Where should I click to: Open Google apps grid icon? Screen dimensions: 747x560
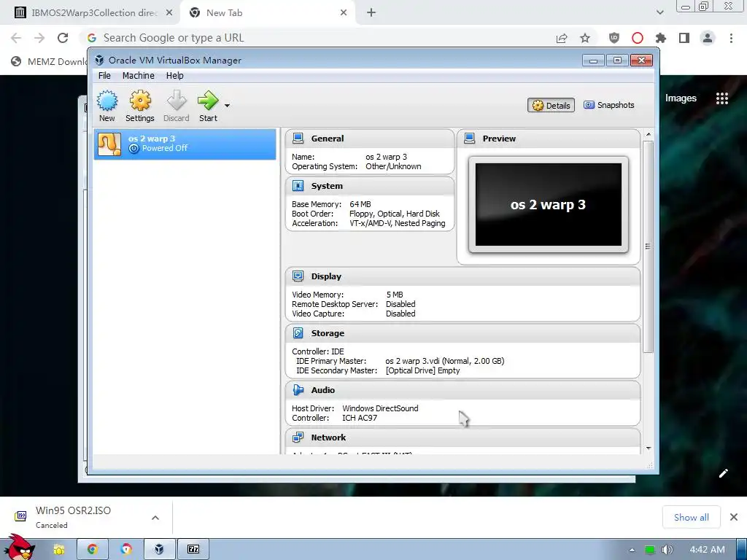pyautogui.click(x=722, y=98)
